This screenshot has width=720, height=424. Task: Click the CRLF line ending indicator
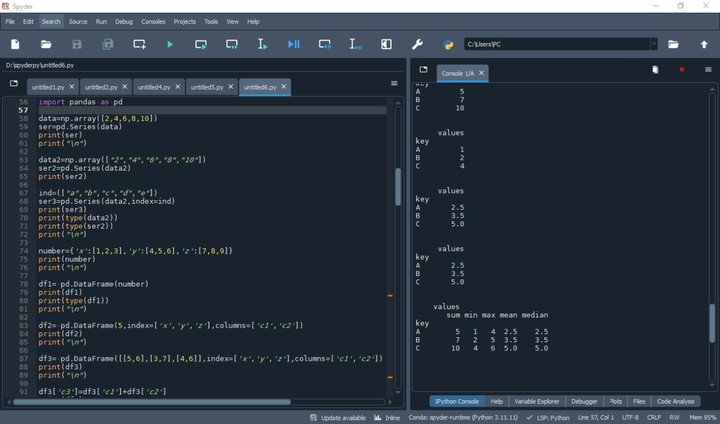coord(654,417)
